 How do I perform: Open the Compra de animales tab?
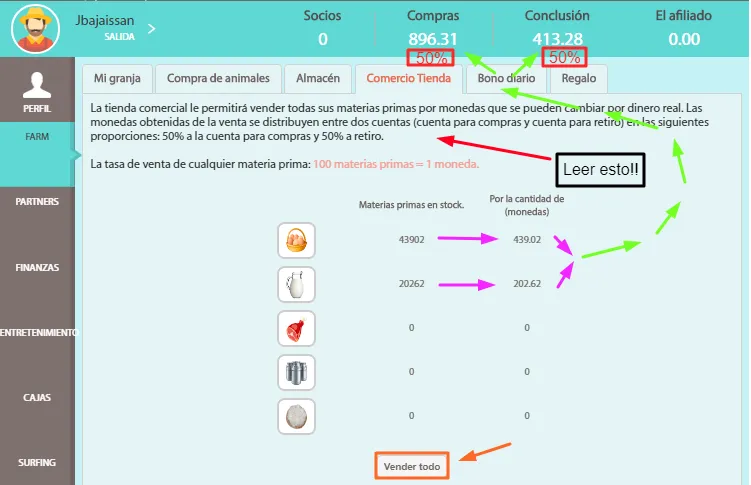coord(218,79)
